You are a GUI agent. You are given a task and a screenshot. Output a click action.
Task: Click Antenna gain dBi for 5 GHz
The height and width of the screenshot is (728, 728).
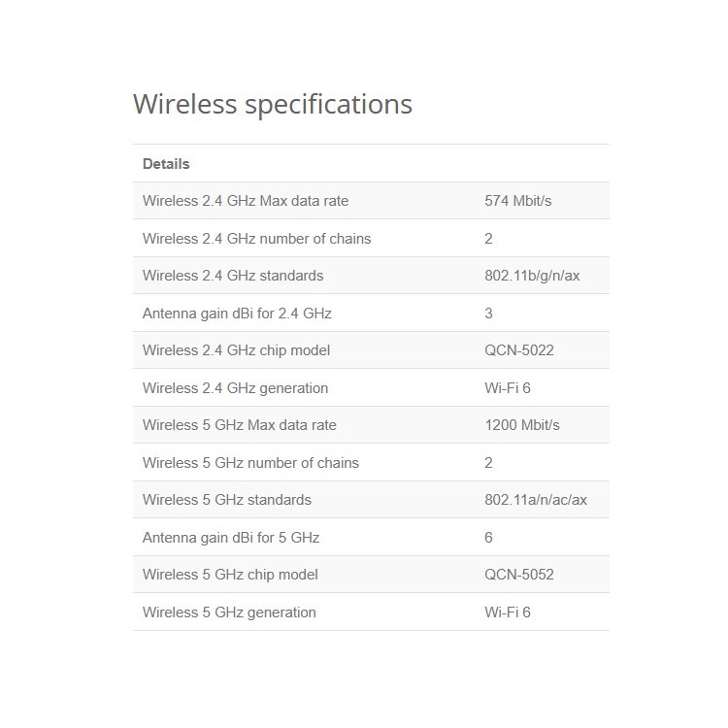coord(231,538)
